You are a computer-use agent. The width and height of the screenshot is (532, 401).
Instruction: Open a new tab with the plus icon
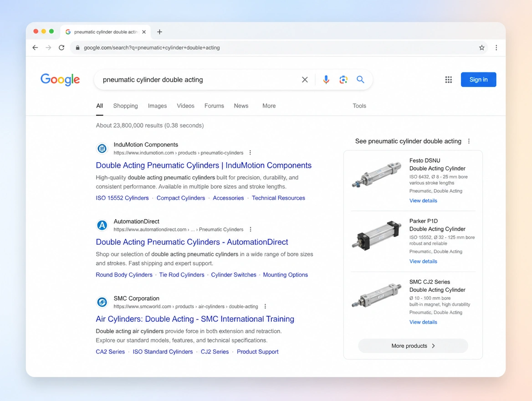click(x=159, y=32)
